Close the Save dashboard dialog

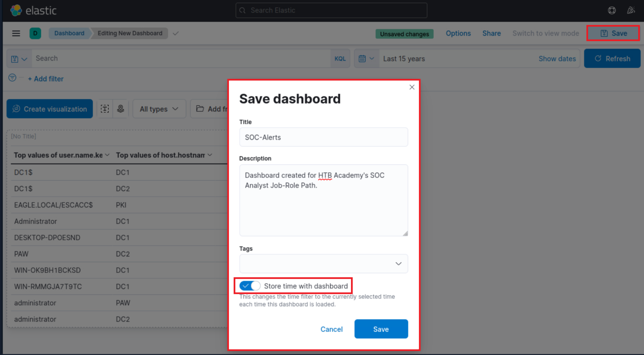tap(412, 87)
